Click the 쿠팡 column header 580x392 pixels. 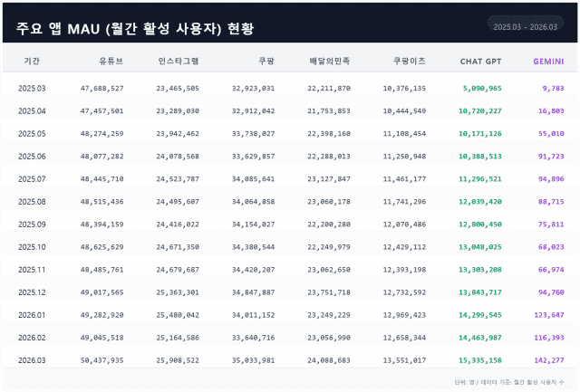coord(266,61)
